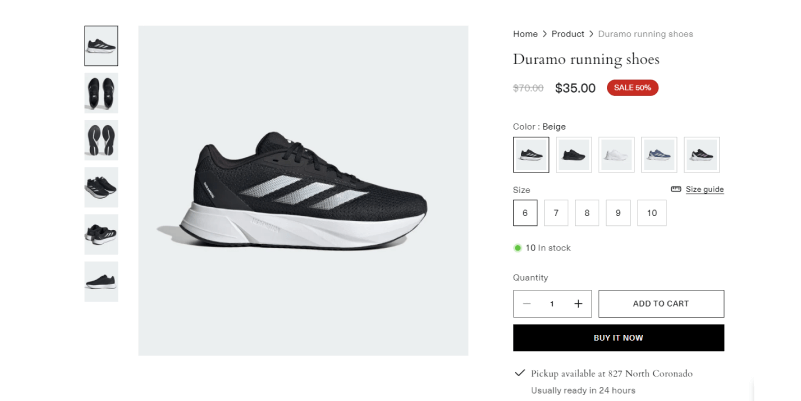Image resolution: width=801 pixels, height=401 pixels.
Task: Open the Size guide link
Action: 704,189
